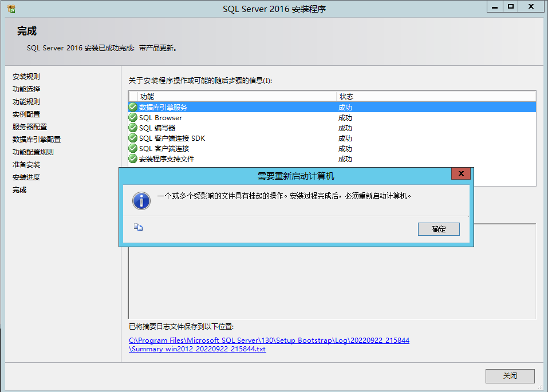
Task: Click 成功 status in SQL Browser row
Action: pyautogui.click(x=345, y=118)
